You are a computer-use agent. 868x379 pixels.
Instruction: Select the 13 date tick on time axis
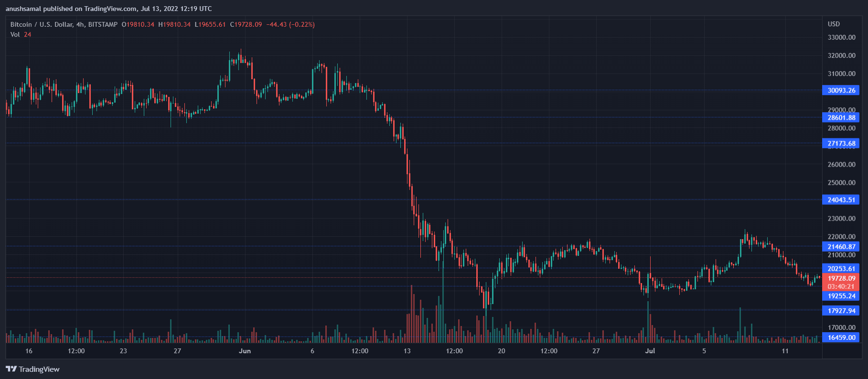tap(407, 351)
